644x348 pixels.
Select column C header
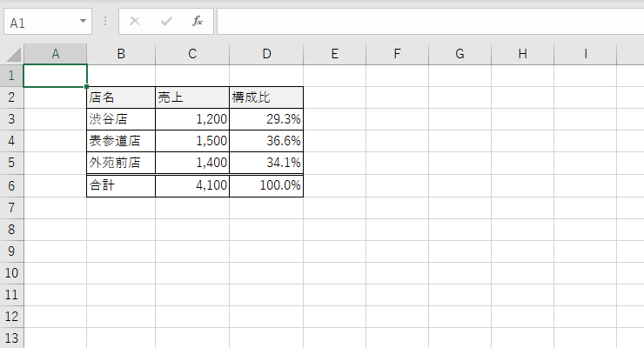click(192, 54)
